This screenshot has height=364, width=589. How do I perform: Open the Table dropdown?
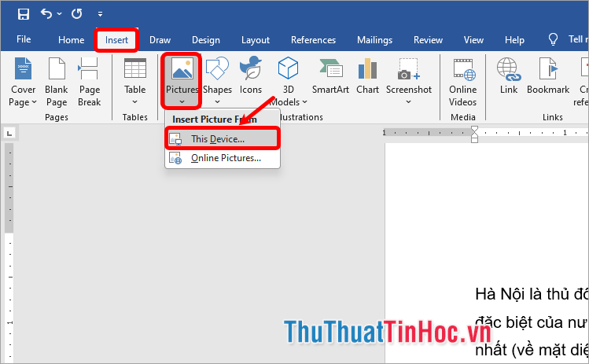pyautogui.click(x=134, y=82)
